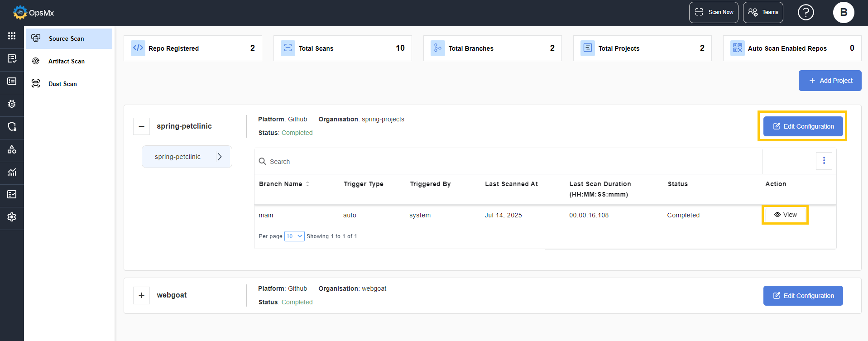Viewport: 868px width, 341px height.
Task: Open the shield lock security icon
Action: click(12, 126)
